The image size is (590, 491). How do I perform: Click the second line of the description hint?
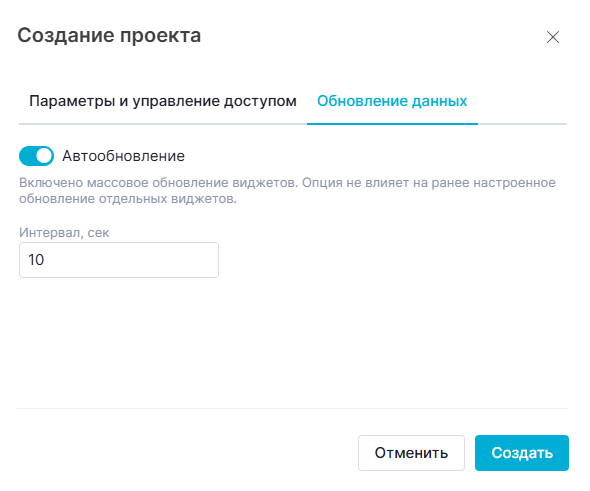pyautogui.click(x=128, y=199)
